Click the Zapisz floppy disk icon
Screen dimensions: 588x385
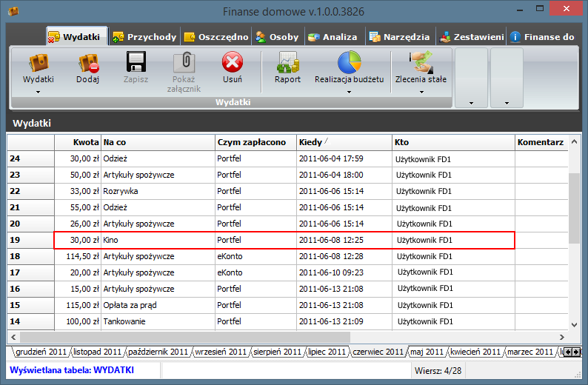pyautogui.click(x=136, y=63)
